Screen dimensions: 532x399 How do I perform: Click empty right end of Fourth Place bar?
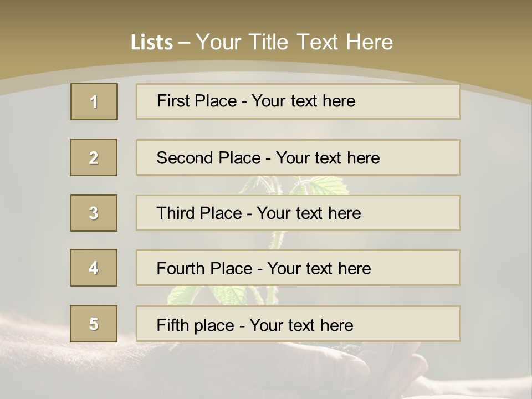point(427,268)
